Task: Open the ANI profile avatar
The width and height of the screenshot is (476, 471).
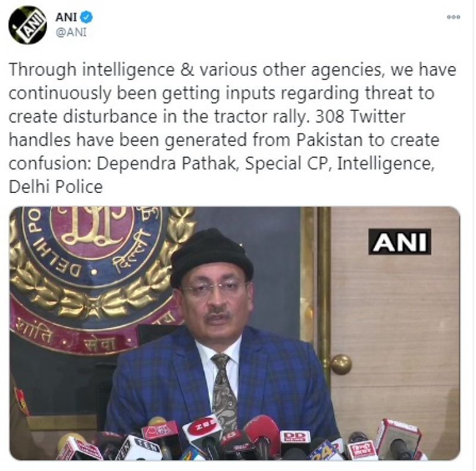Action: 27,25
